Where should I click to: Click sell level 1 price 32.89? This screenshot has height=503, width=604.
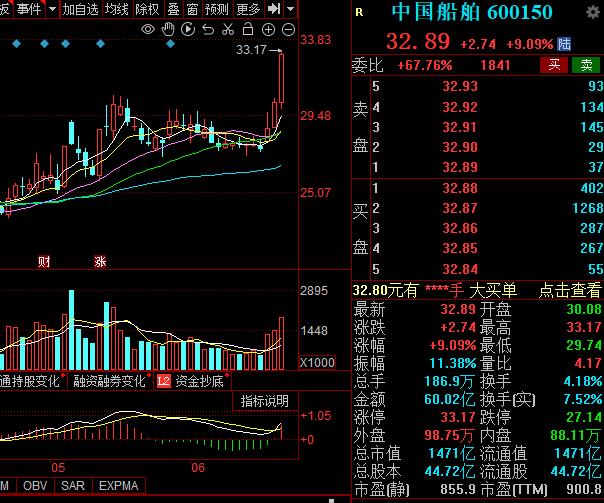460,167
